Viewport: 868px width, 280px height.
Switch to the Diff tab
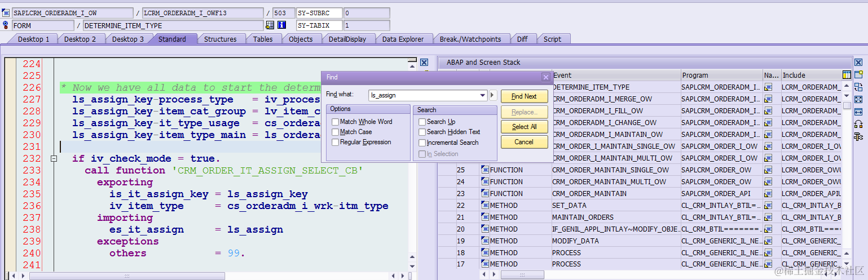coord(522,39)
